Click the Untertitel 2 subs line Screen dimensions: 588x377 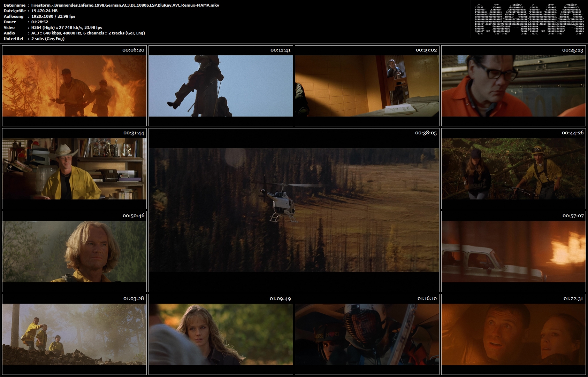[x=48, y=39]
